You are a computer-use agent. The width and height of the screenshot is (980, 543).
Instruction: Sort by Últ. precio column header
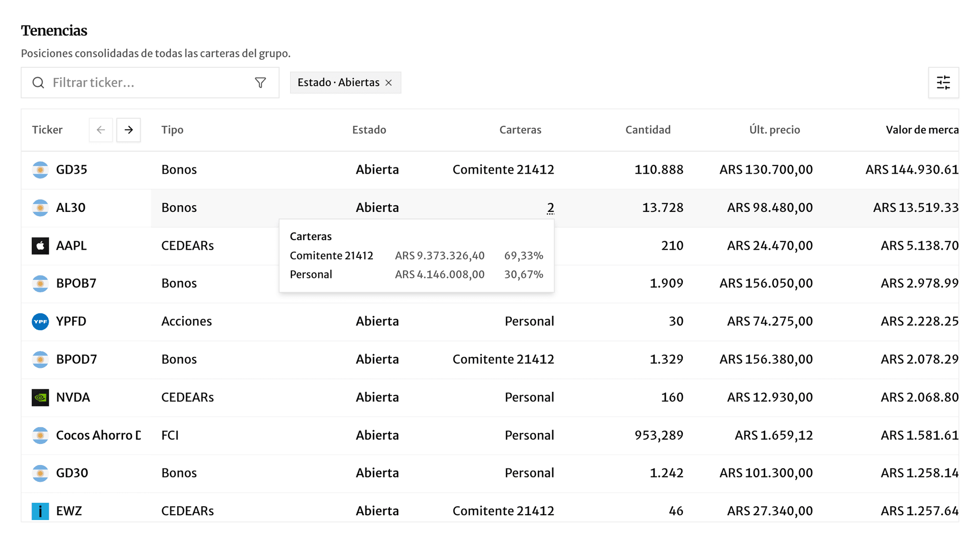pos(775,130)
